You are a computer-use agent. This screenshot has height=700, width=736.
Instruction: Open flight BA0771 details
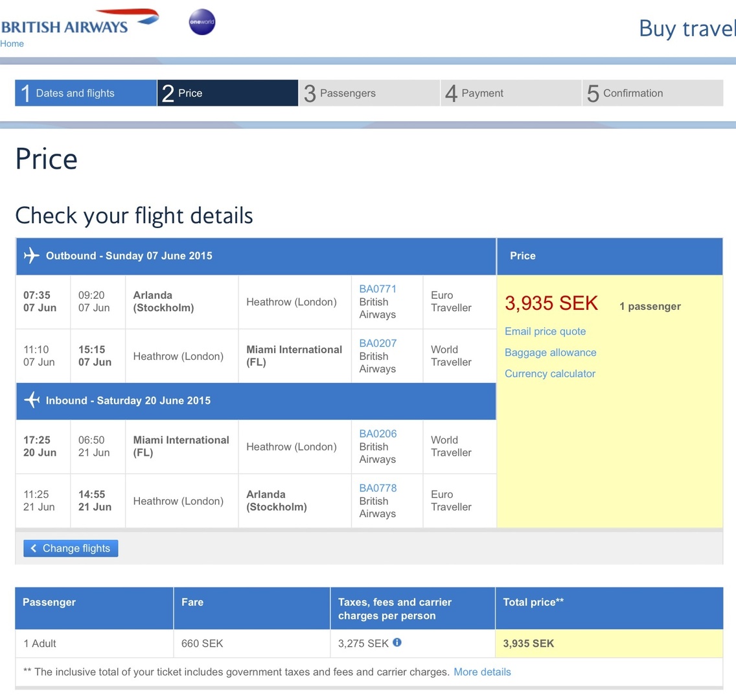pyautogui.click(x=378, y=288)
